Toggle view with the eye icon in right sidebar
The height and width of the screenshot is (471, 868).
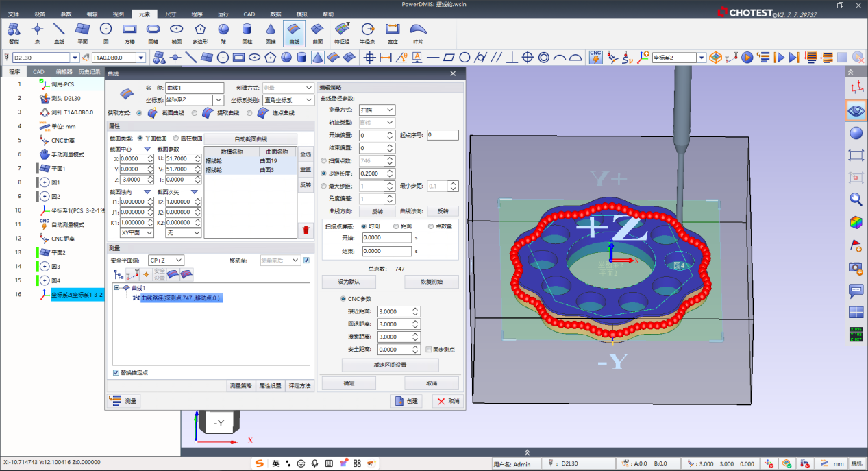pos(856,110)
